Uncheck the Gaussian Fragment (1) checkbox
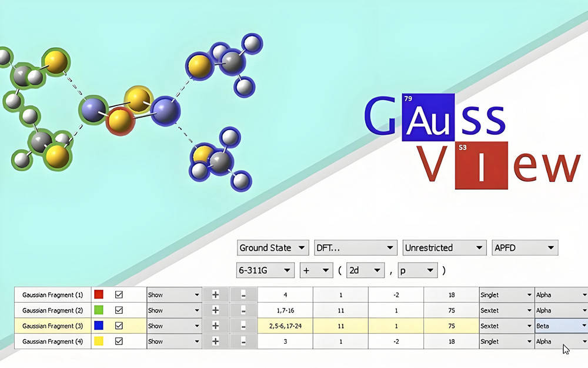The width and height of the screenshot is (588, 368). tap(119, 294)
